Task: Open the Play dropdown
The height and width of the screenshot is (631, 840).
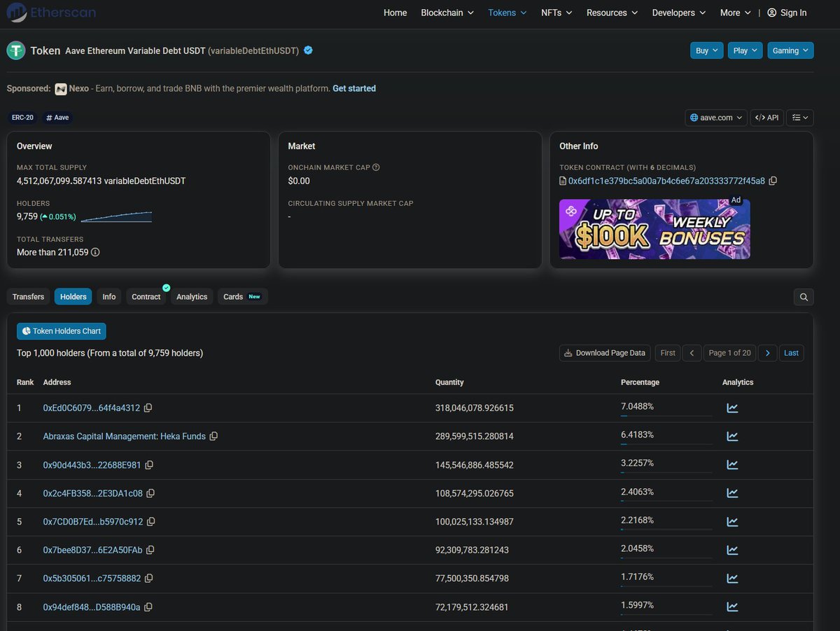Action: point(745,50)
